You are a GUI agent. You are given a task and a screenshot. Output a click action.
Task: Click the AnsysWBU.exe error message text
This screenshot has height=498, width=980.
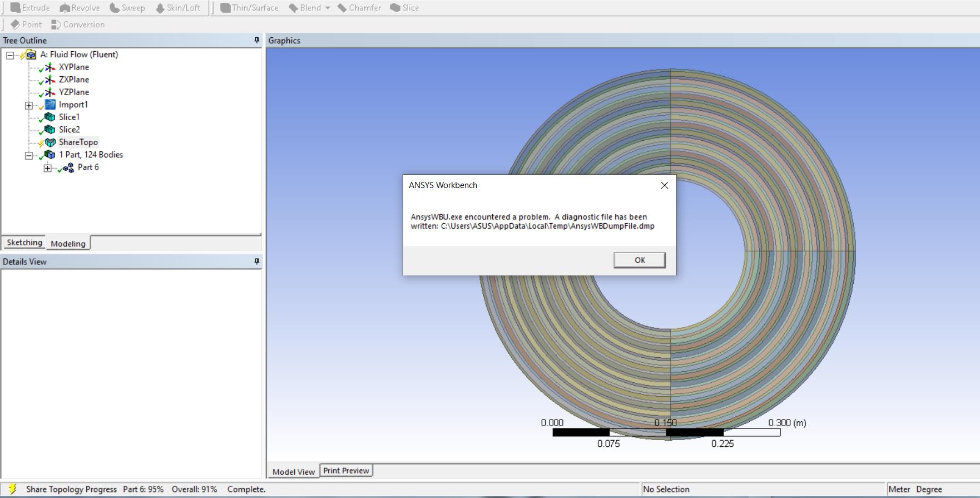tap(532, 221)
